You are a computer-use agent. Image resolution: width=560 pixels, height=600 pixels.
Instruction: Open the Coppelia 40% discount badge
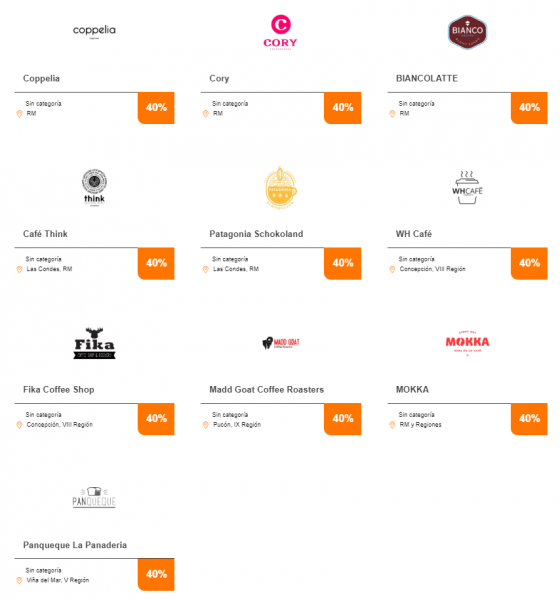[x=156, y=108]
